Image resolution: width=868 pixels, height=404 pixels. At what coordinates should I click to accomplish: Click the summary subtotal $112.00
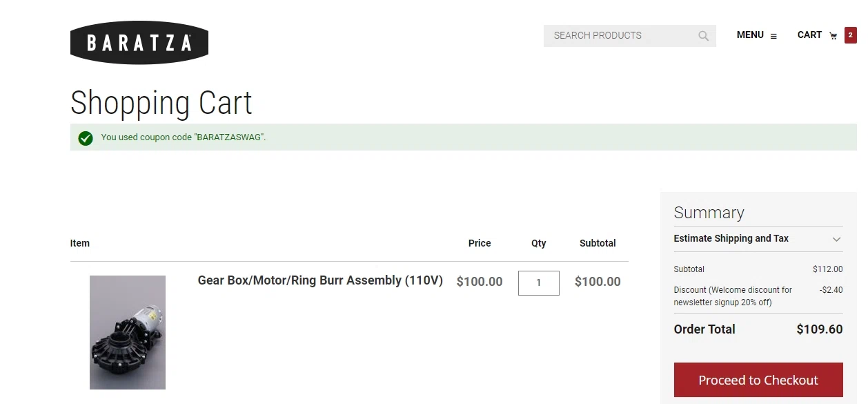(x=828, y=269)
